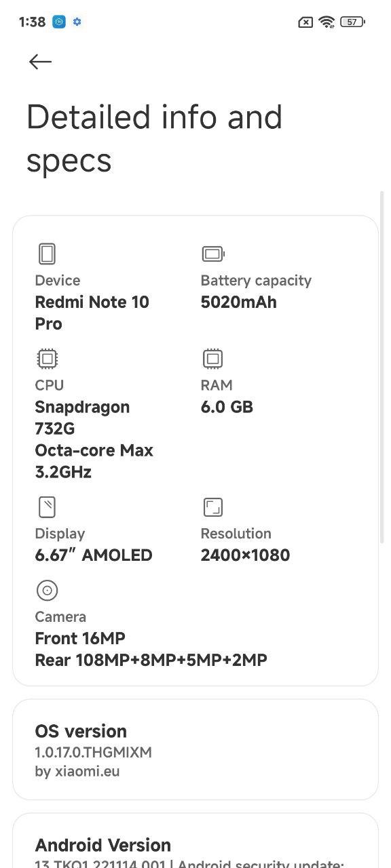This screenshot has width=391, height=868.
Task: Tap the Rear 108MP camera spec line
Action: coord(151,659)
